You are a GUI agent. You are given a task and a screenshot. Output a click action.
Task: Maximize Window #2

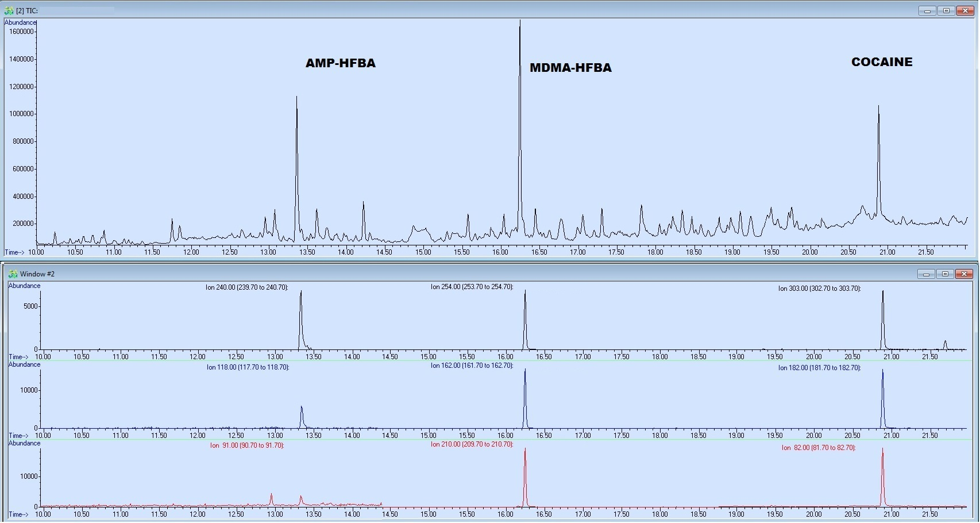point(945,274)
